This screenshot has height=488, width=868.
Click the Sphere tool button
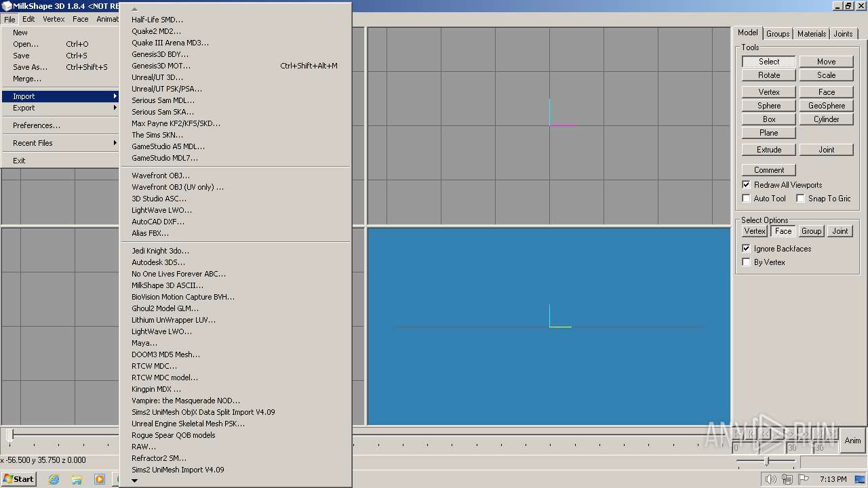tap(769, 106)
